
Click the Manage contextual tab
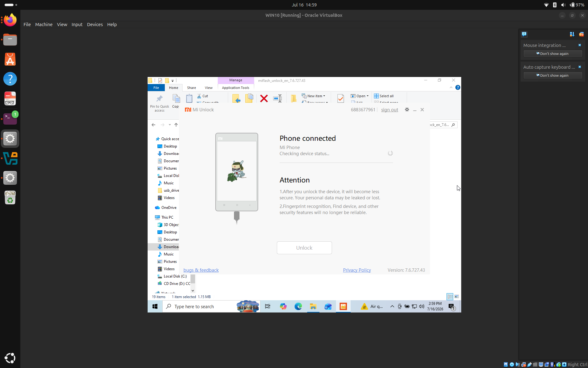[x=236, y=80]
